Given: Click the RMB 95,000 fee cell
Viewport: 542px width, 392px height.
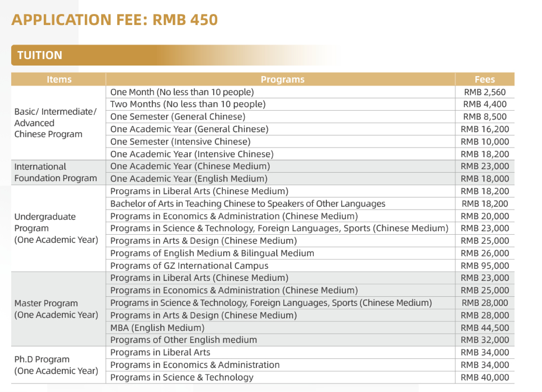Looking at the screenshot, I should click(485, 266).
